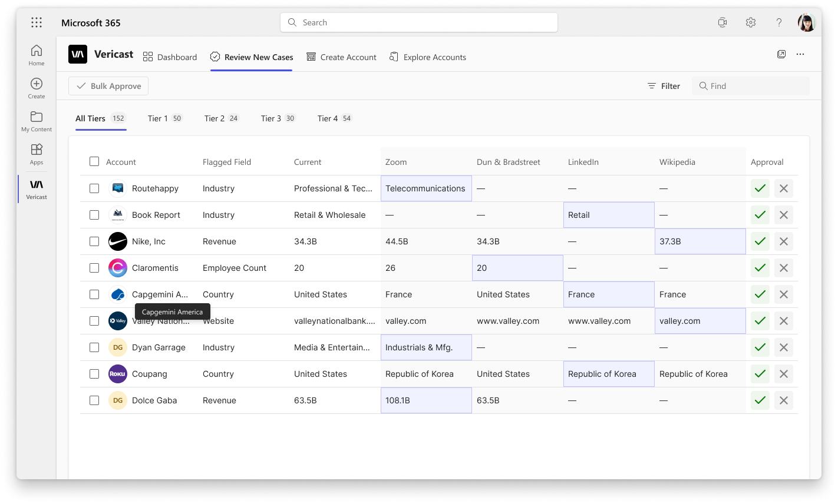This screenshot has height=504, width=838.
Task: Click the Dun & Bradstreet column header
Action: tap(509, 162)
